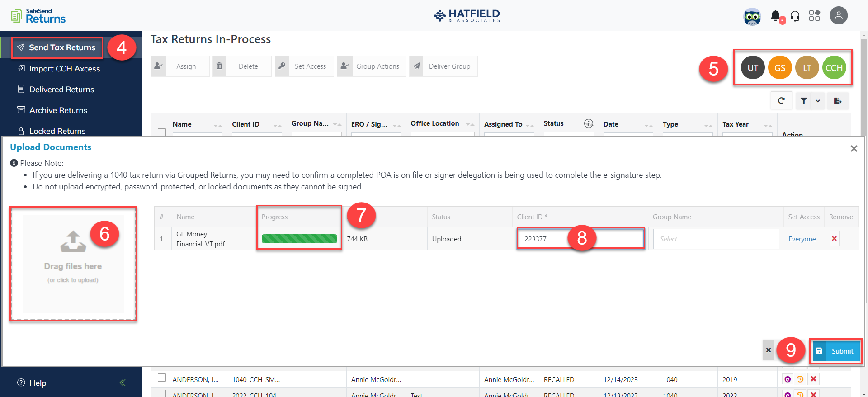868x397 pixels.
Task: Open Delivered Returns in sidebar
Action: point(61,90)
